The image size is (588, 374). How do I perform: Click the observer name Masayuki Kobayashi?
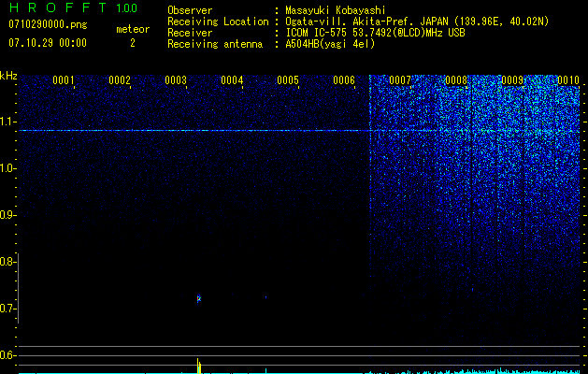click(x=336, y=10)
